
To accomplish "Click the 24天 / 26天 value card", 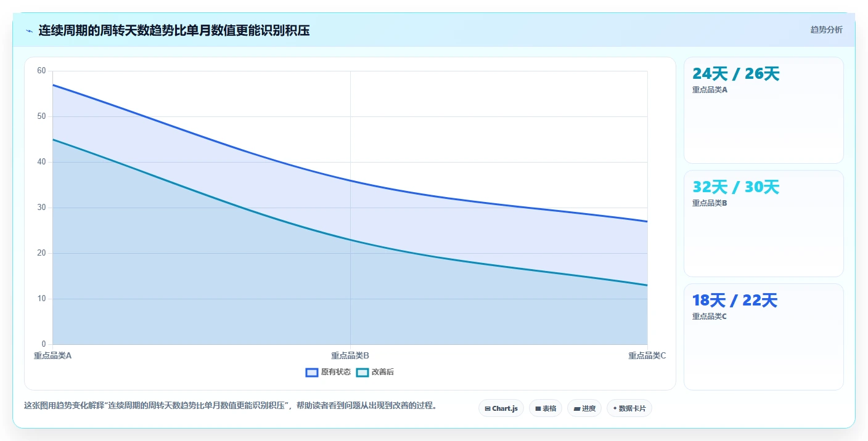I will pyautogui.click(x=764, y=110).
